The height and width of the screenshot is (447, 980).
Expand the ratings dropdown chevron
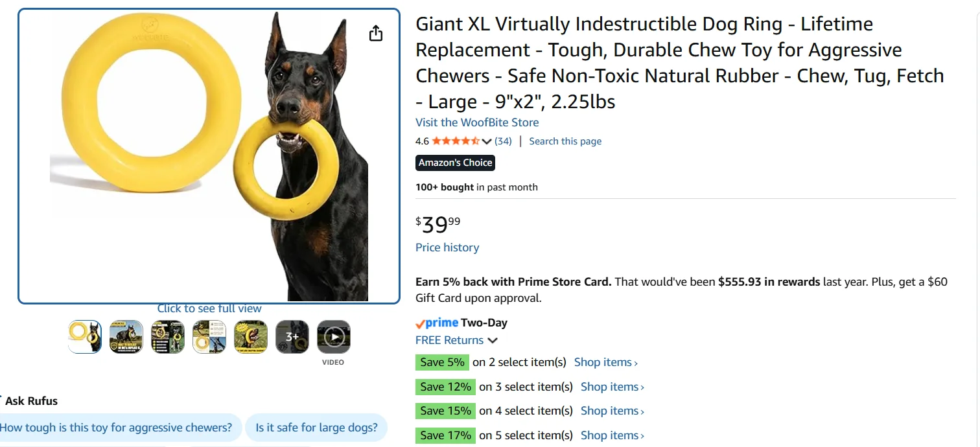click(487, 142)
